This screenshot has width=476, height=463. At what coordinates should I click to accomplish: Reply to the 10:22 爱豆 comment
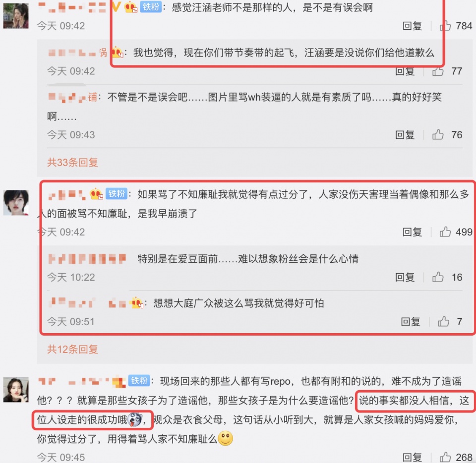tap(405, 277)
